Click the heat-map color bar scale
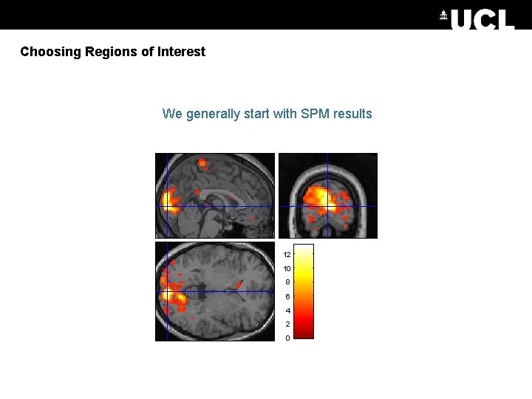The width and height of the screenshot is (532, 399). pyautogui.click(x=304, y=291)
